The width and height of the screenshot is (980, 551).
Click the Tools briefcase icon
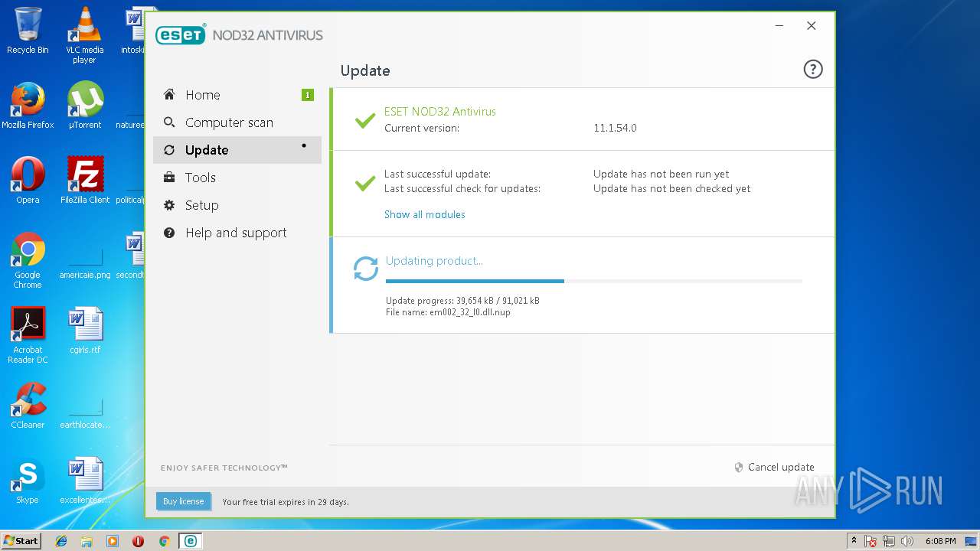(x=169, y=178)
